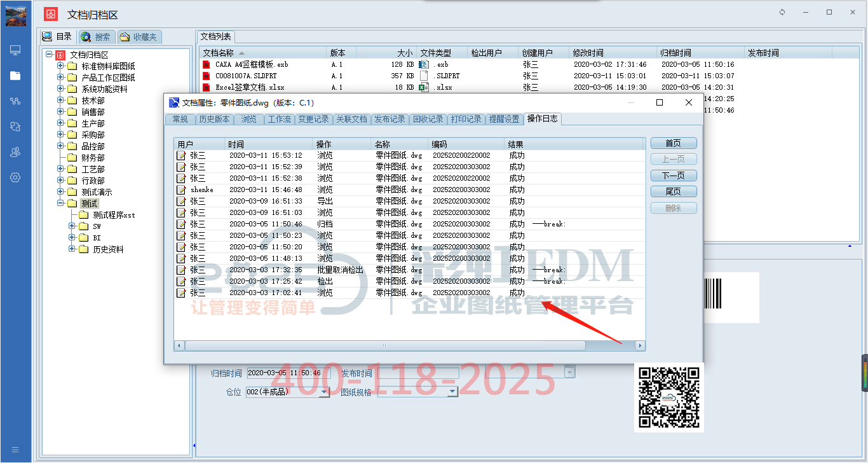868x463 pixels.
Task: Click the folder icon of 财务部
Action: pyautogui.click(x=72, y=158)
